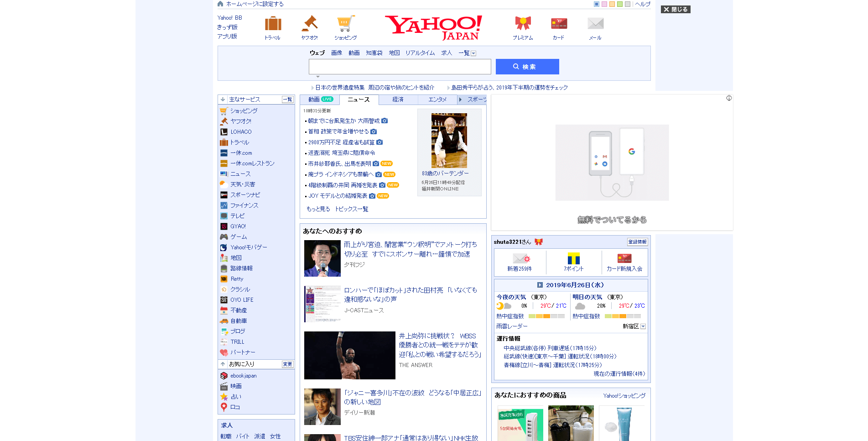Open the Card icon in header
This screenshot has height=441, width=868.
[x=559, y=24]
